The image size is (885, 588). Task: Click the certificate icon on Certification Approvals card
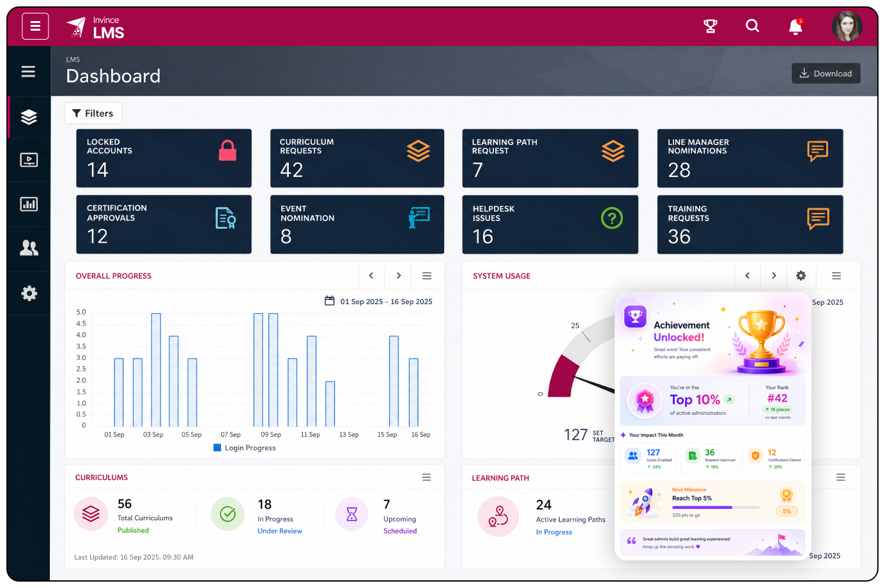(226, 218)
